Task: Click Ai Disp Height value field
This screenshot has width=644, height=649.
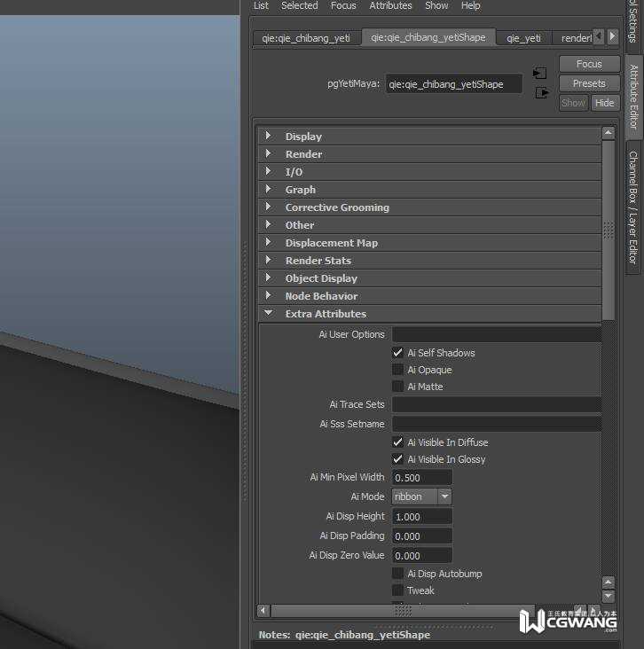Action: pos(421,517)
